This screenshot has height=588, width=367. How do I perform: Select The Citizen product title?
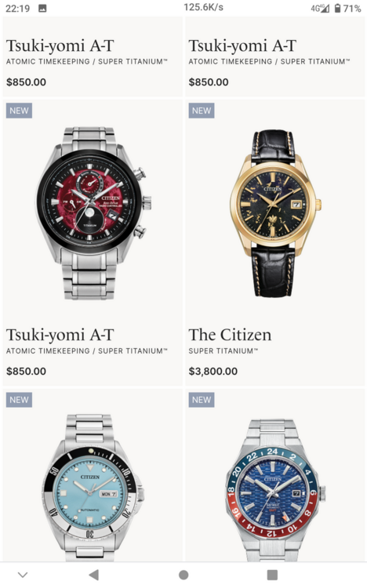tap(230, 335)
